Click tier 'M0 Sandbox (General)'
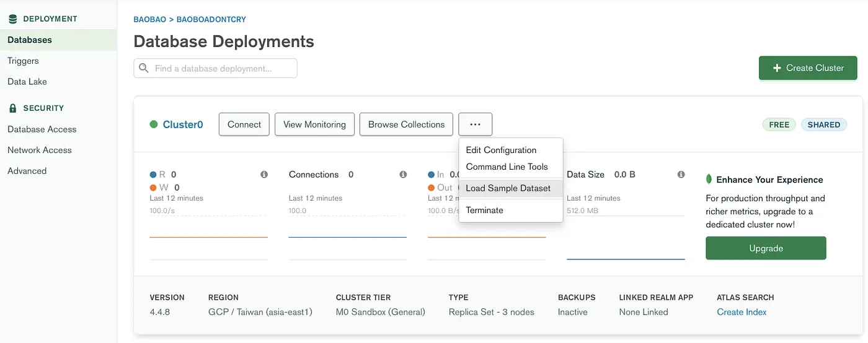Screen dimensions: 868x343 coord(381,312)
